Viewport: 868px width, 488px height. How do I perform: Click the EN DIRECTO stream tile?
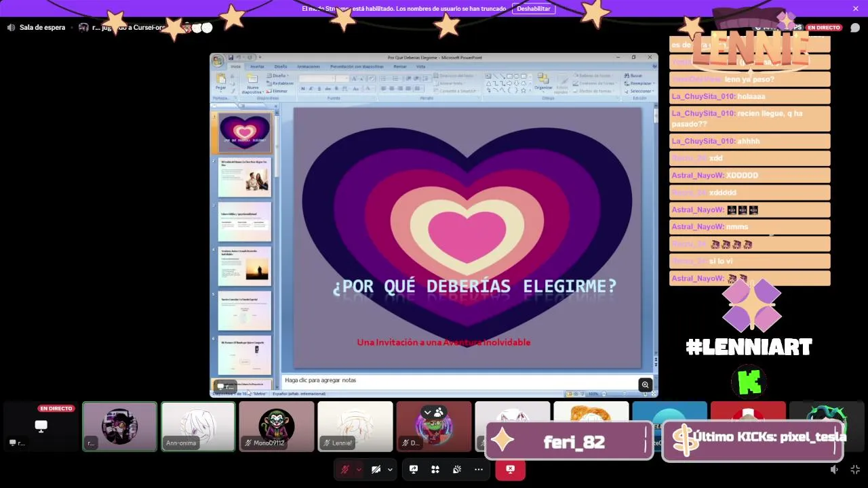tap(41, 426)
